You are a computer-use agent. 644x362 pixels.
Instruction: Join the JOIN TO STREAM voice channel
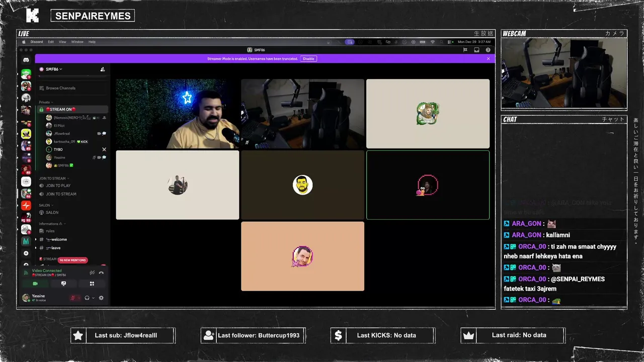[72, 194]
